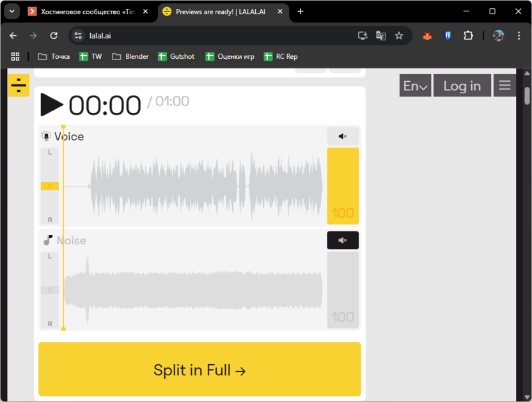Click the Noise volume slider at 100
This screenshot has width=532, height=402.
click(x=343, y=290)
